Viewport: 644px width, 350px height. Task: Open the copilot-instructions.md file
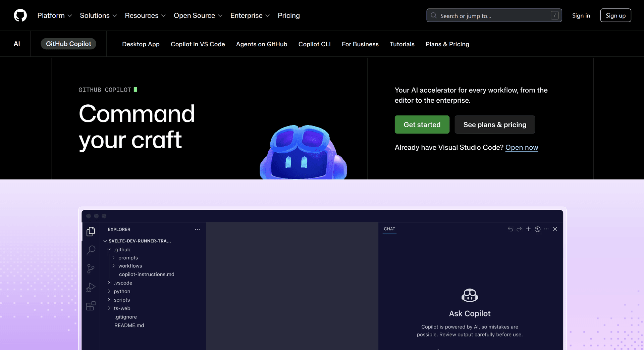(147, 274)
